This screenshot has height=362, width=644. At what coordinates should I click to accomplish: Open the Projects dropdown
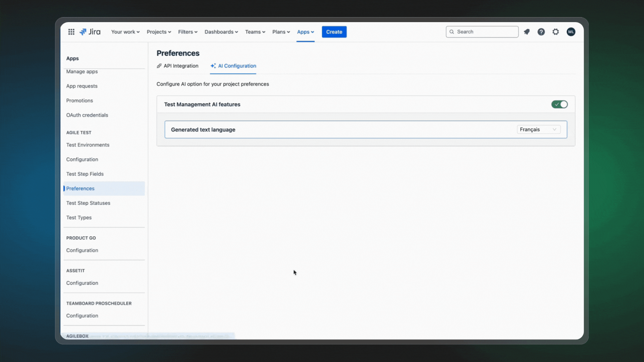point(159,32)
